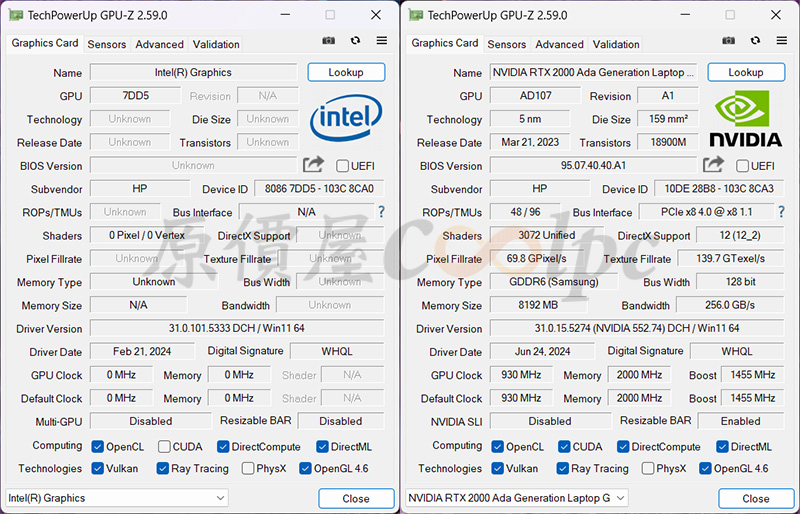Screen dimensions: 800x514
Task: Click the Driver Date field Feb 21, 2024
Action: (142, 352)
